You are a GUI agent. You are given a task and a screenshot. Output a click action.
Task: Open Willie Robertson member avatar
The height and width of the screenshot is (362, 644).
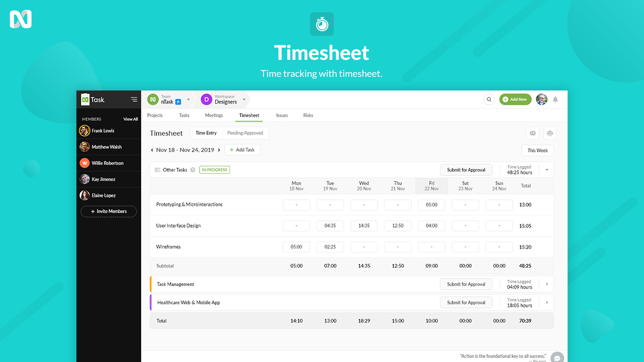click(85, 163)
